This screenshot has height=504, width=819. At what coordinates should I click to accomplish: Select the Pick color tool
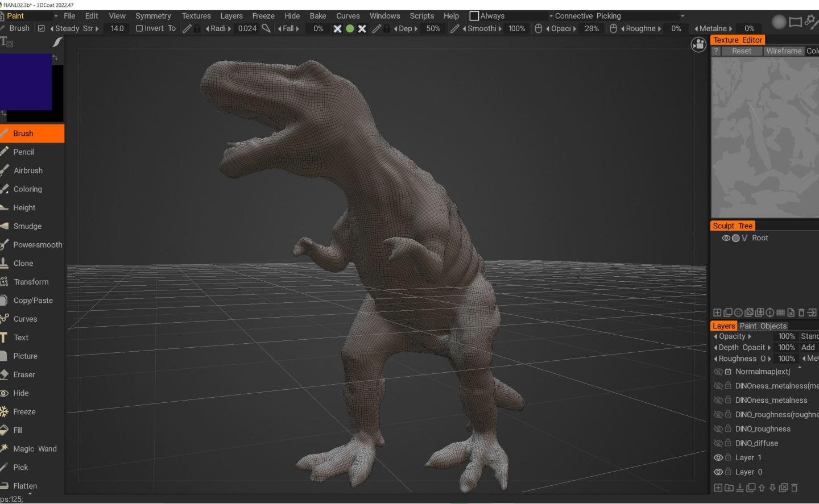(32, 468)
